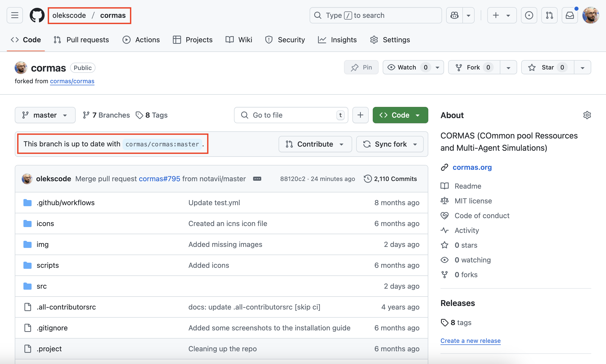The width and height of the screenshot is (606, 364).
Task: Follow the cormas/cormas upstream link
Action: click(x=72, y=81)
